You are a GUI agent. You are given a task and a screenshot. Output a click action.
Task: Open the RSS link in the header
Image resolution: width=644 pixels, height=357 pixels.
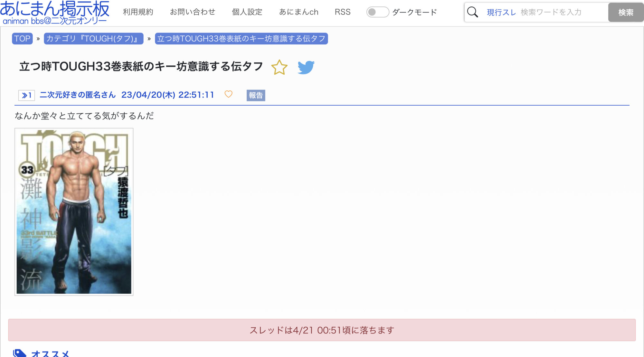tap(342, 12)
